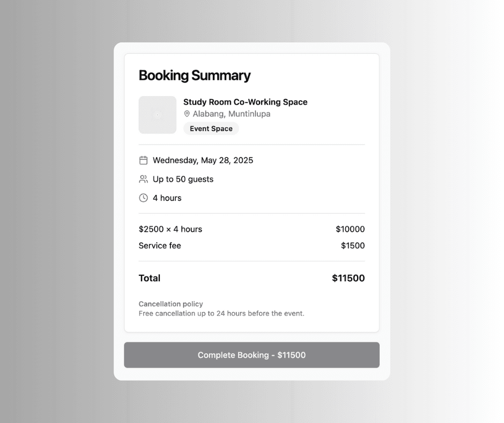This screenshot has height=423, width=504.
Task: Click the Wednesday, May 28, 2025 date entry
Action: (x=202, y=159)
